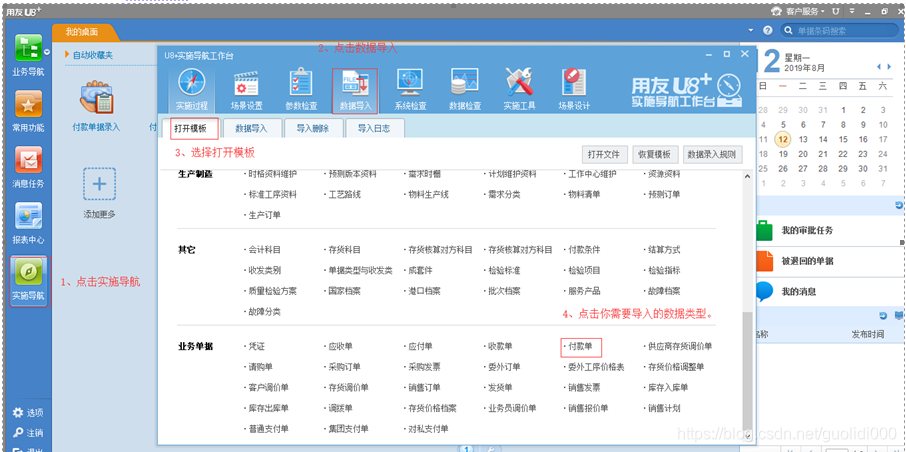The image size is (906, 452).
Task: Open 业务导航 in the left sidebar
Action: 28,55
